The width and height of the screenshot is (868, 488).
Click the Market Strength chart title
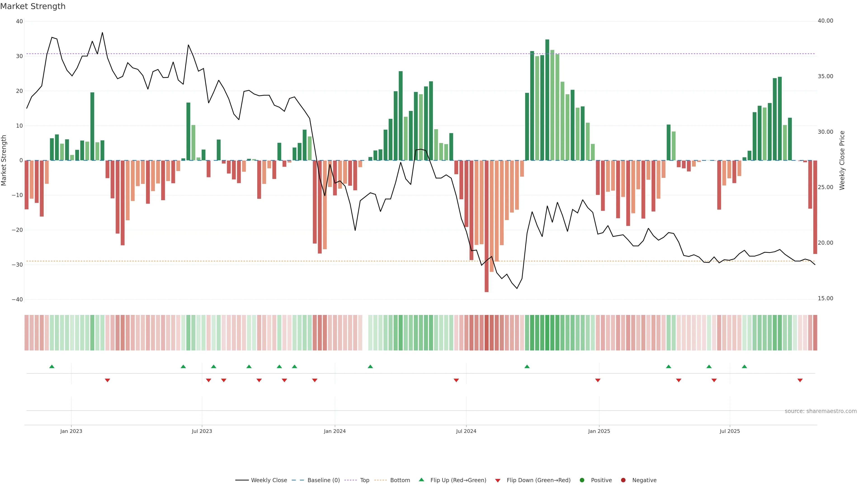coord(33,6)
